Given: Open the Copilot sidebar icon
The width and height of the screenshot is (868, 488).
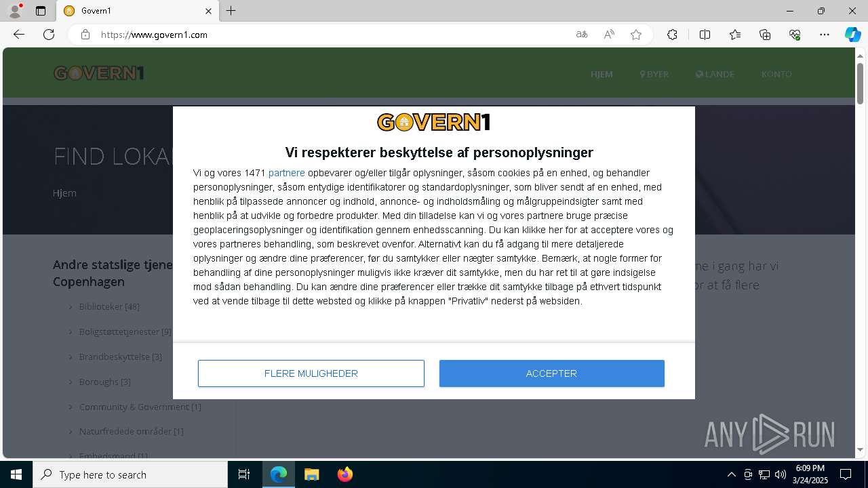Looking at the screenshot, I should point(852,35).
